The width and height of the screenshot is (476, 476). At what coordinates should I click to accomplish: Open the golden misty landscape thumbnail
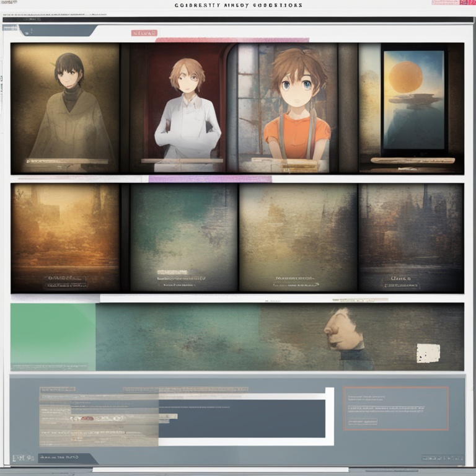[x=65, y=237]
